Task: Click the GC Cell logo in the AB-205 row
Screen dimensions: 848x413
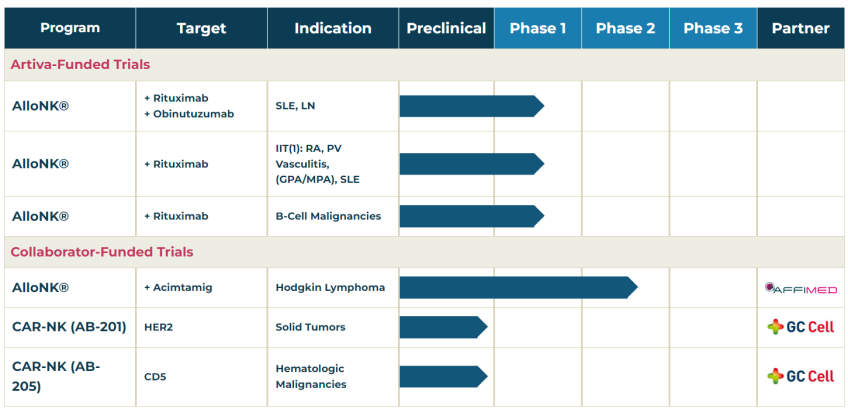Action: click(800, 376)
